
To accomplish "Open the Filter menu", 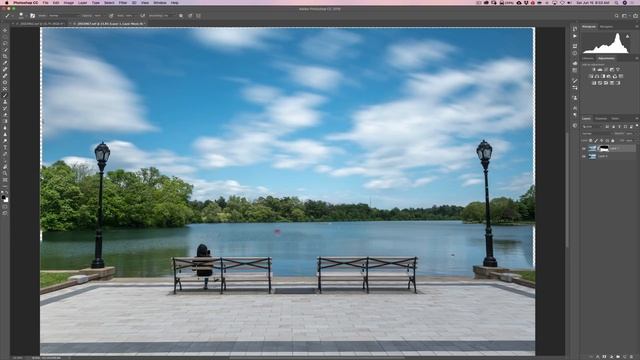I will point(123,2).
